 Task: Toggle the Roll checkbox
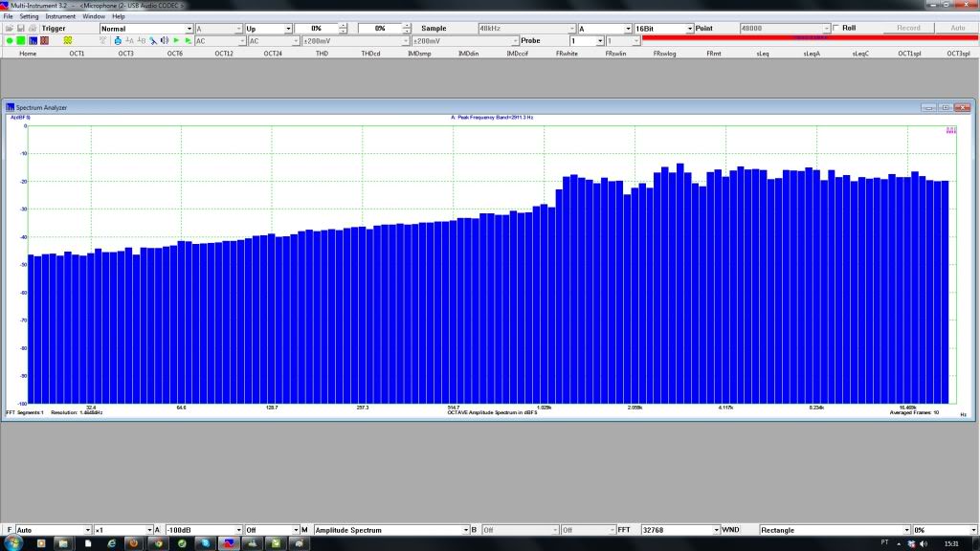tap(836, 28)
